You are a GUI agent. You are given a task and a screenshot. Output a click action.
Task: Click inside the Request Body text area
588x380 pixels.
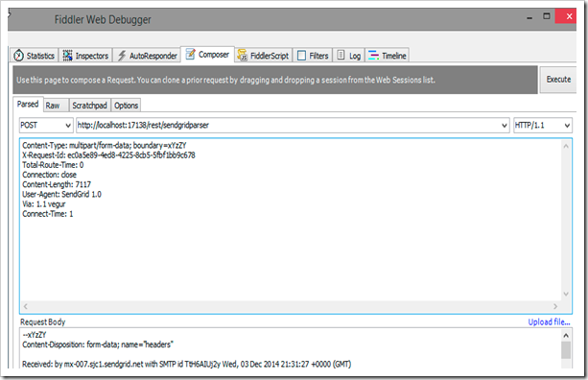point(291,348)
